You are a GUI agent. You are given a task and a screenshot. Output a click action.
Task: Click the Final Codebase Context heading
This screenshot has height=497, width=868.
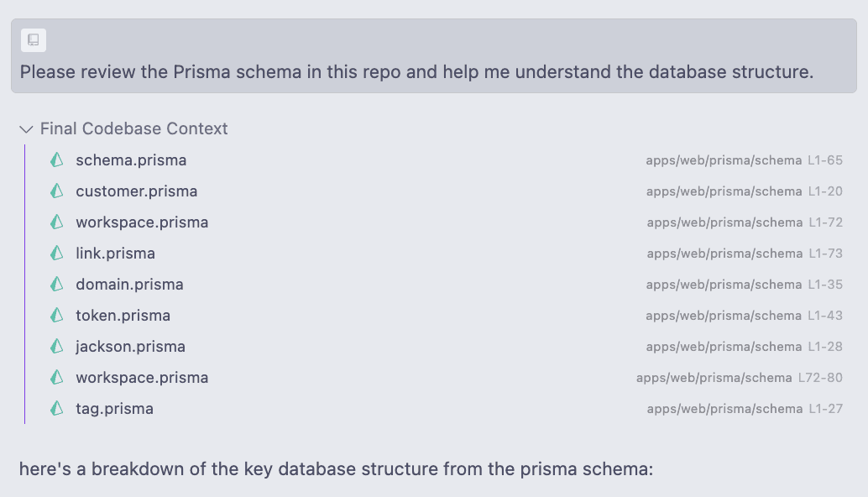[134, 129]
